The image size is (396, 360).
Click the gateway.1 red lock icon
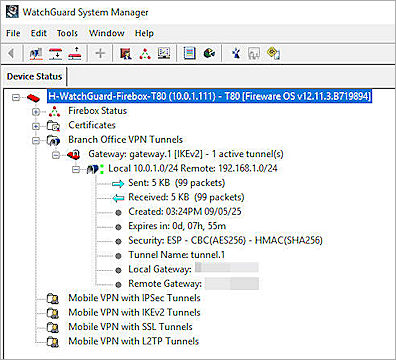(74, 155)
